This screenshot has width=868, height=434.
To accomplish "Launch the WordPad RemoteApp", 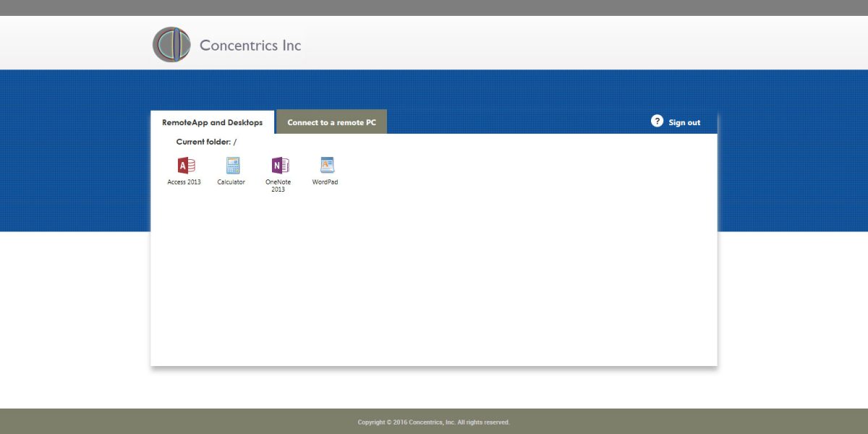I will (x=325, y=166).
